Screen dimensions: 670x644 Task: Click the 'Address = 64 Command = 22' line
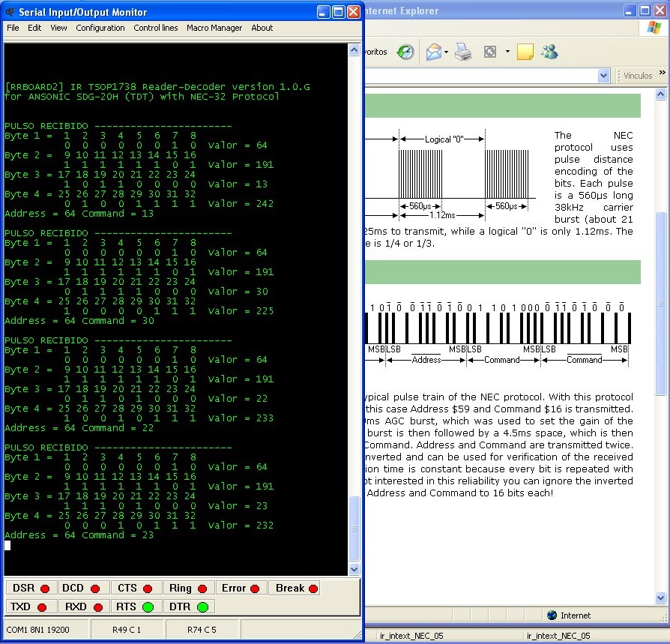79,428
